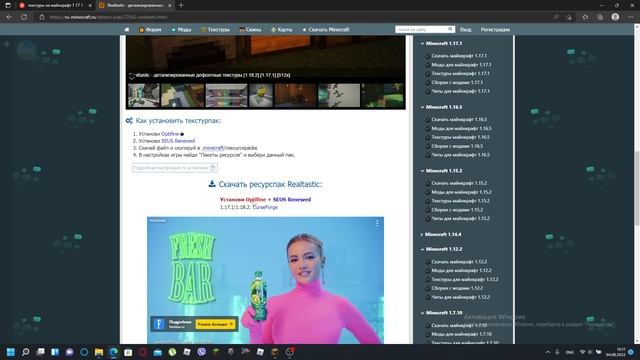Open SEUS Renewed link in step 2
This screenshot has height=360, width=640.
(178, 141)
